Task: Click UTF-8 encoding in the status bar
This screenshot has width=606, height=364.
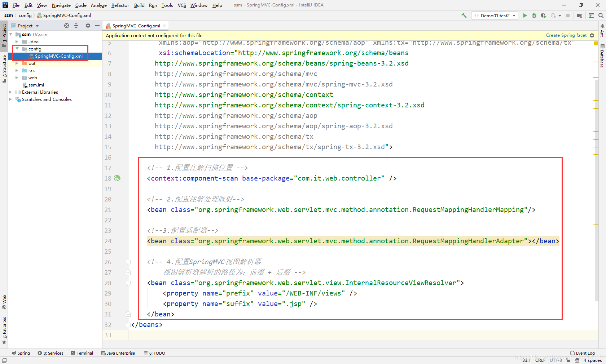Action: (x=556, y=360)
